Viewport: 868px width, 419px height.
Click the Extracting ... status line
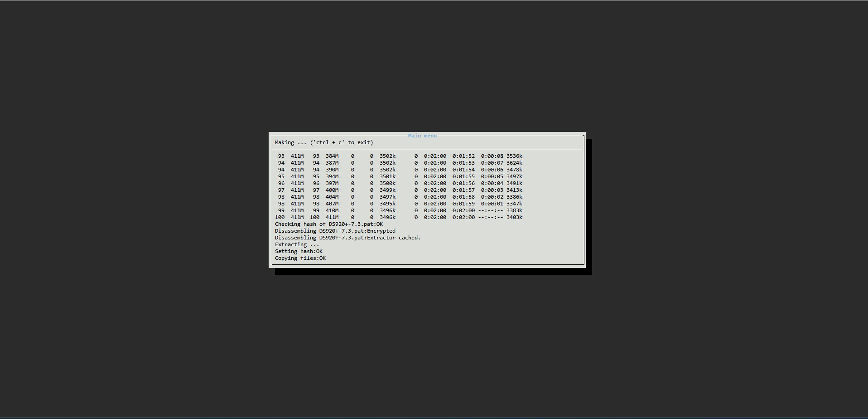(297, 244)
